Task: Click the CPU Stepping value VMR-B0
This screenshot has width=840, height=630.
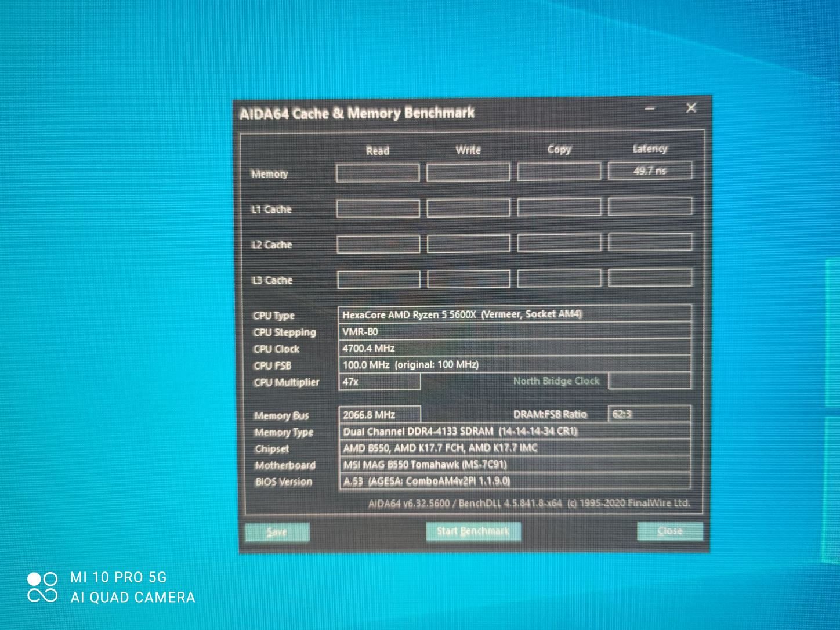Action: tap(515, 331)
